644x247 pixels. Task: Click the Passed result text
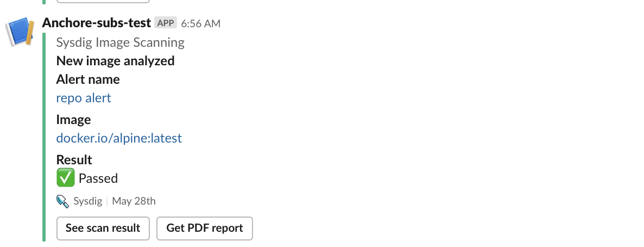tap(98, 178)
